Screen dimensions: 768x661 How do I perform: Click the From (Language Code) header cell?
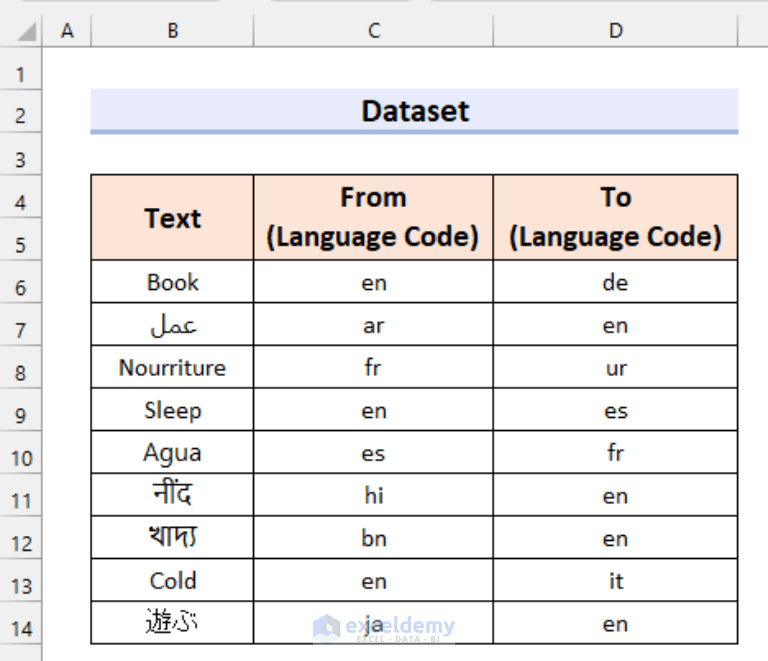click(x=373, y=217)
